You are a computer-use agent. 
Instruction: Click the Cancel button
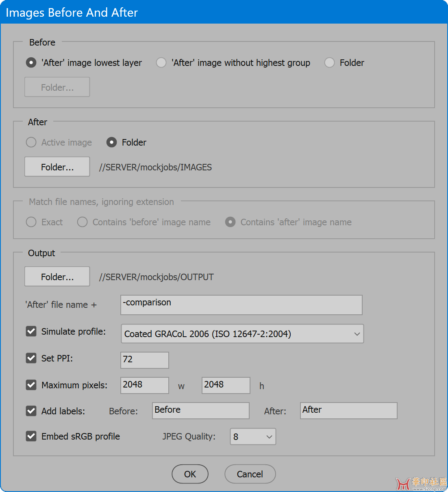tap(250, 474)
